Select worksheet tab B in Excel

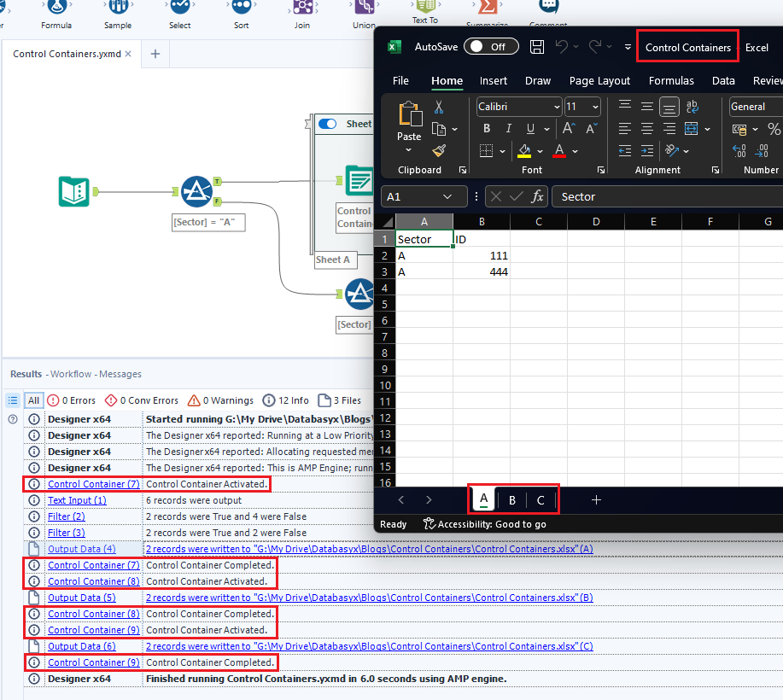pos(513,501)
